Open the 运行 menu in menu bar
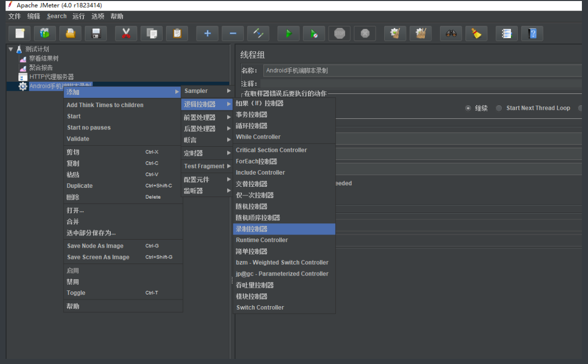The image size is (588, 364). pos(79,16)
